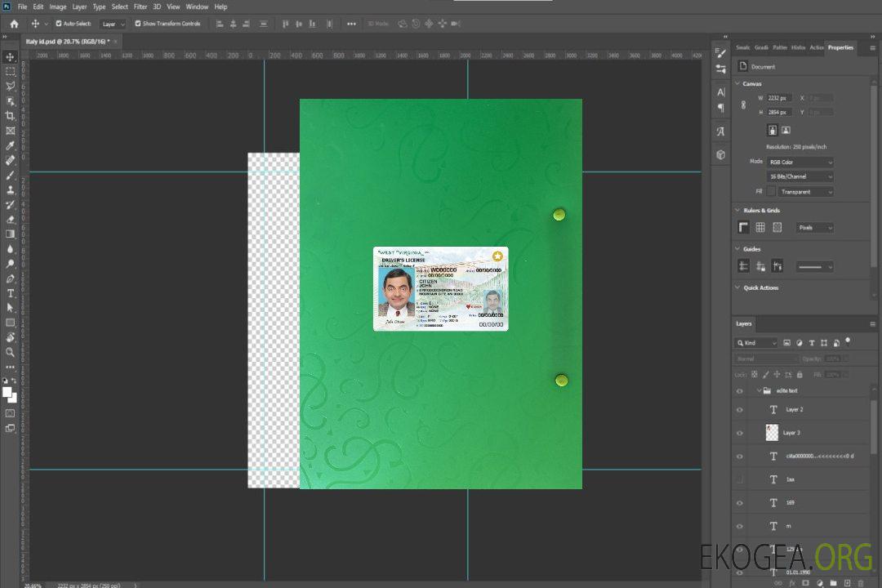Toggle the grid icon under Rulers & Grids
This screenshot has width=882, height=588.
coord(760,228)
